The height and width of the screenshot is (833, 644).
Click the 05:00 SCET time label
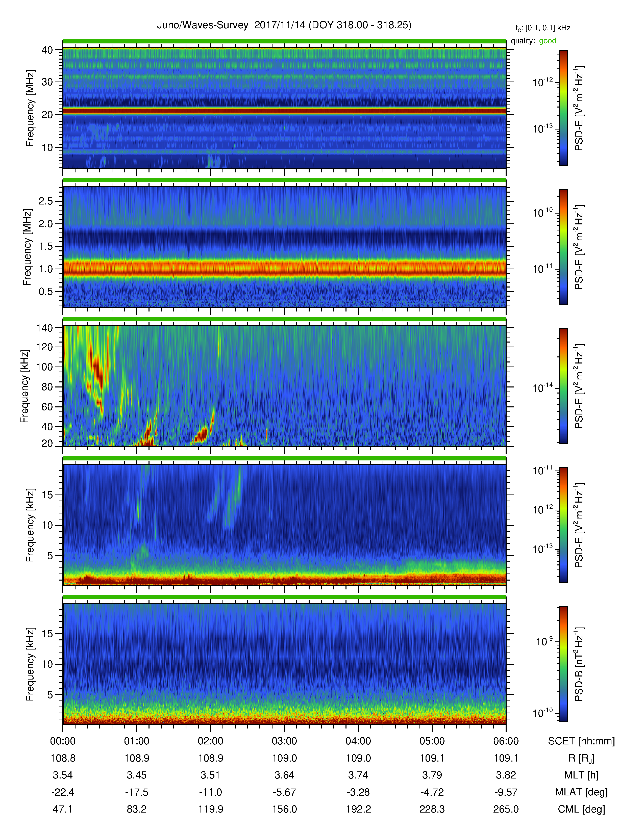click(x=432, y=741)
